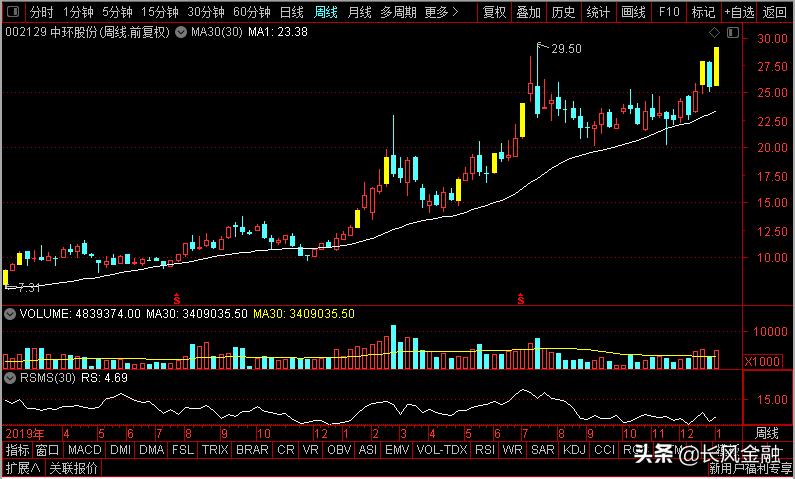Apply the DMI indicator

pos(121,450)
